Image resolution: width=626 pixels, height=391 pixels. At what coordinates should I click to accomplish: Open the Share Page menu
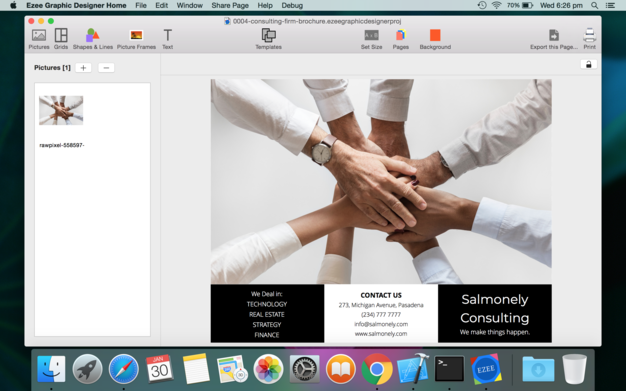point(230,6)
